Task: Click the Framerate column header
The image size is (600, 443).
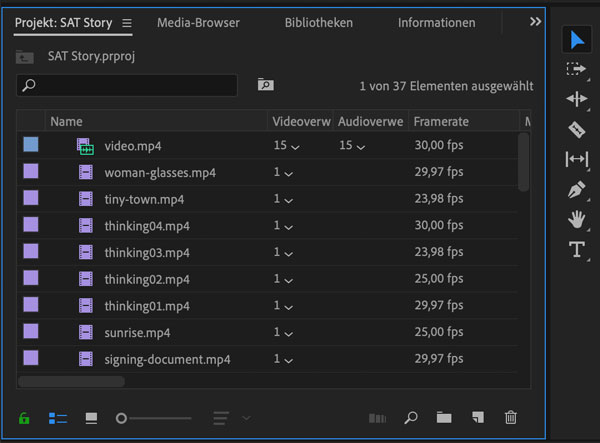Action: pyautogui.click(x=441, y=122)
